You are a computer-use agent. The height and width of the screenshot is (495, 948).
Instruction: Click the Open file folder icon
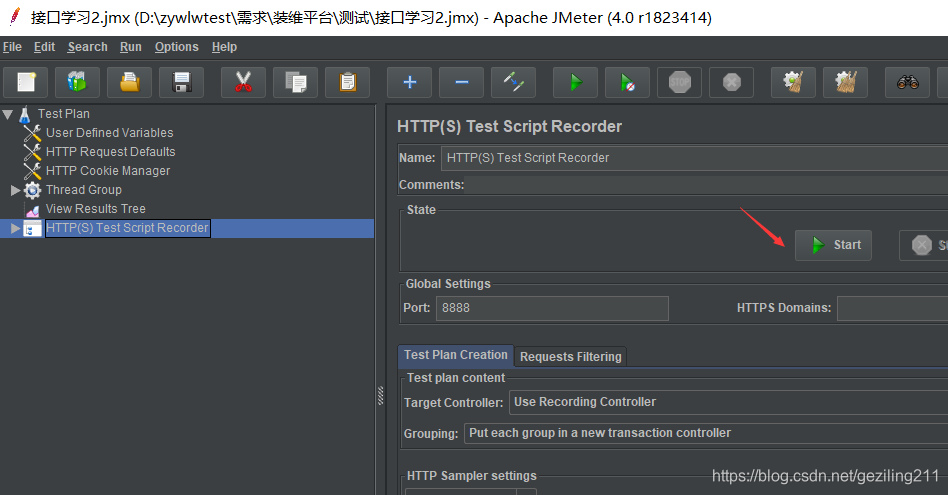click(x=129, y=82)
